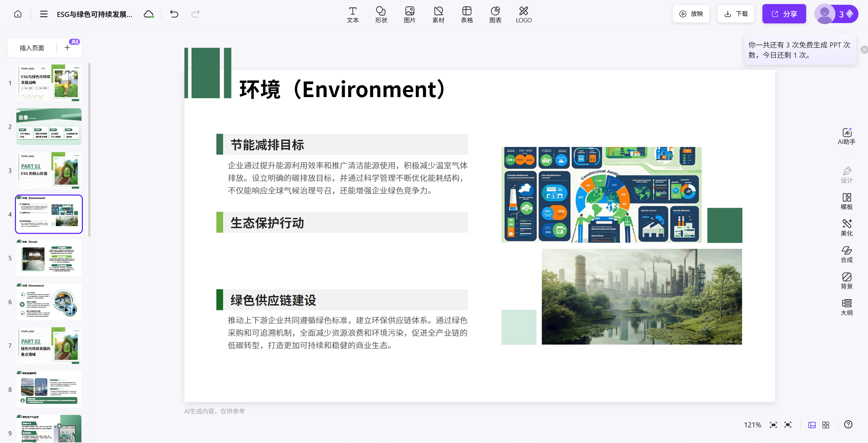Select slide 5 Social thumbnail
This screenshot has height=443, width=868.
(x=49, y=258)
